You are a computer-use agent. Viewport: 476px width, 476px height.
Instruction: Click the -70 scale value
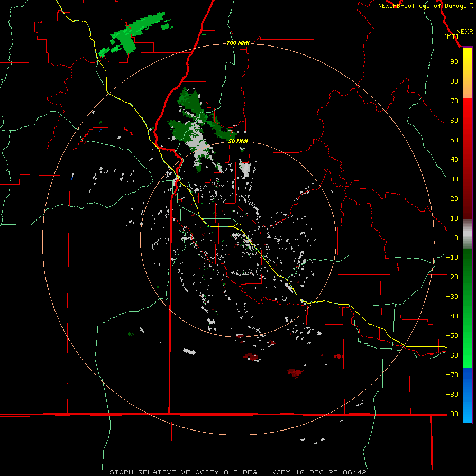[x=452, y=375]
